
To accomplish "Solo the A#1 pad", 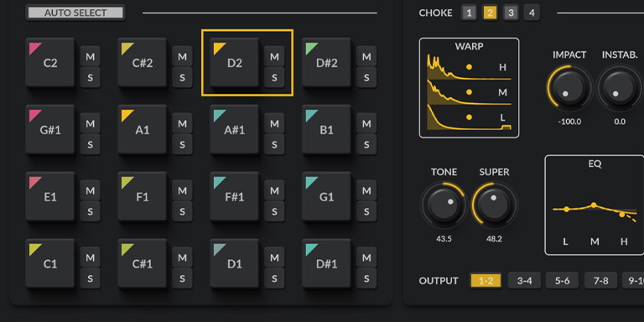I will click(274, 144).
